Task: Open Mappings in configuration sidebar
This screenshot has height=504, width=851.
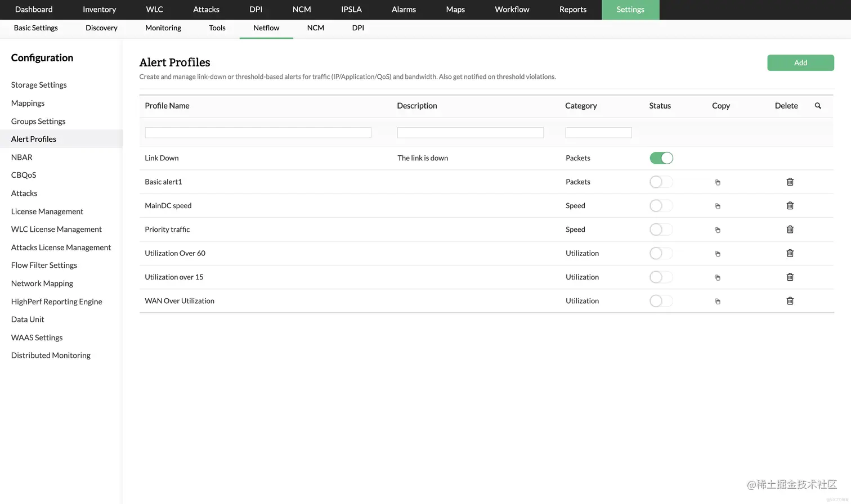Action: click(x=28, y=103)
